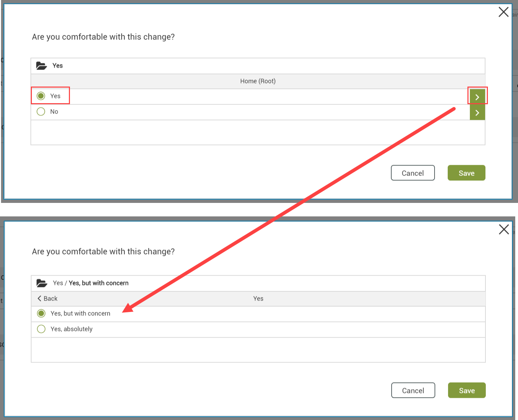This screenshot has width=518, height=420.
Task: Click the bold "Yes, but with concern" breadcrumb text
Action: 98,283
